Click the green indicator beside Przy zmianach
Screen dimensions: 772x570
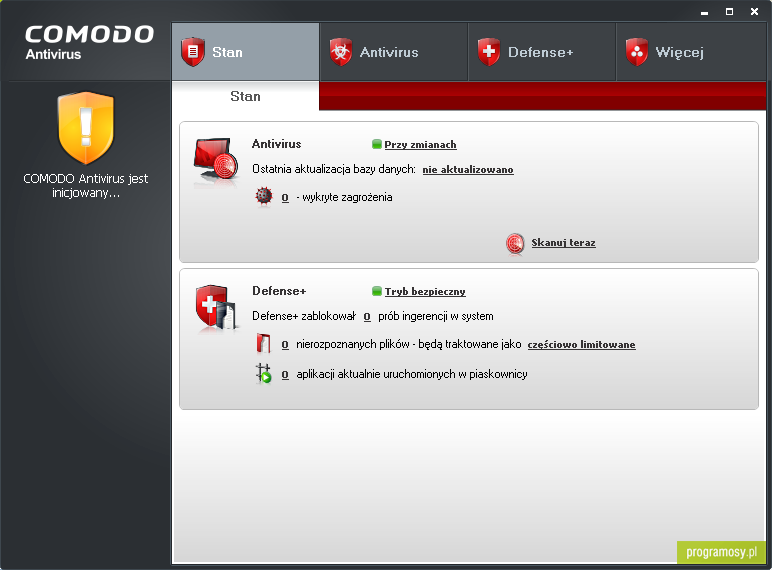coord(377,144)
